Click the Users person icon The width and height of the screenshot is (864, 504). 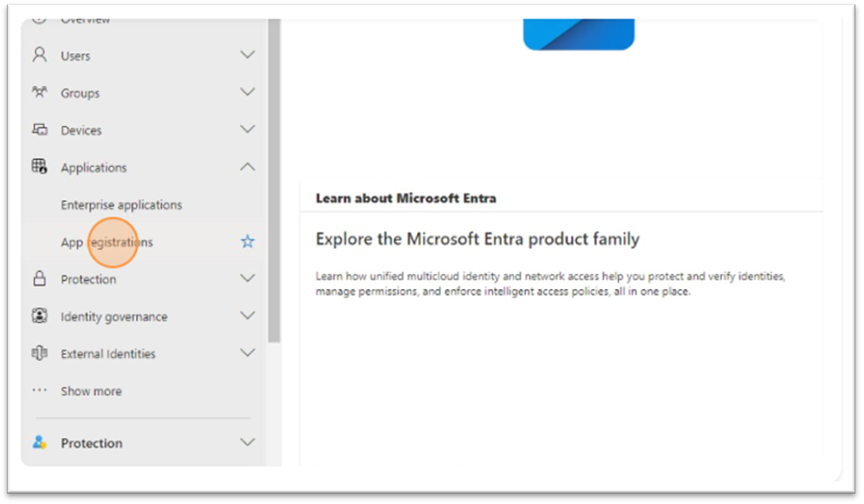tap(39, 55)
